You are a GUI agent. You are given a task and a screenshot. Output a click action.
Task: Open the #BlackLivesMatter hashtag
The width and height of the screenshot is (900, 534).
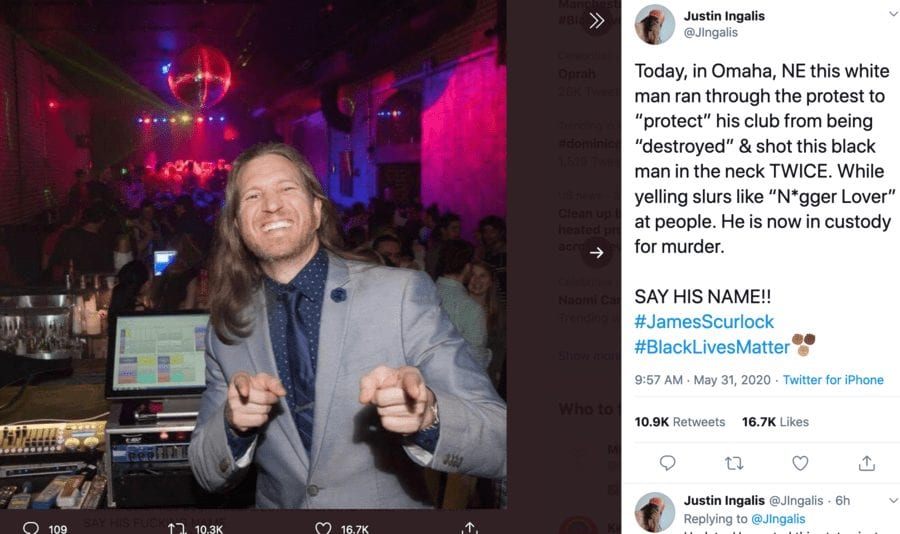(712, 347)
